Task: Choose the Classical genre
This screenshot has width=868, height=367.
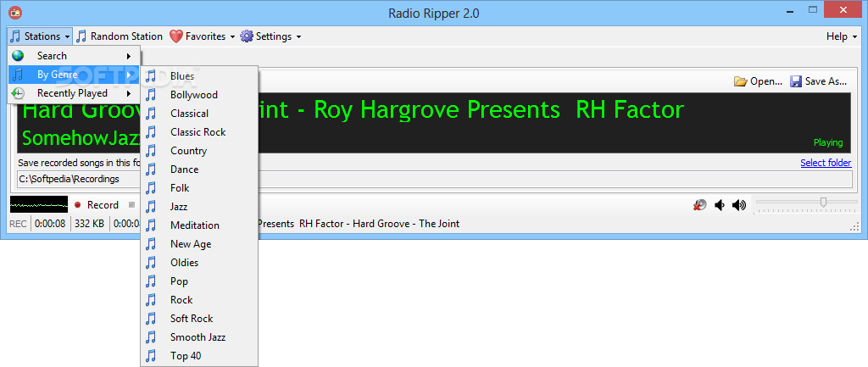Action: coord(199,114)
